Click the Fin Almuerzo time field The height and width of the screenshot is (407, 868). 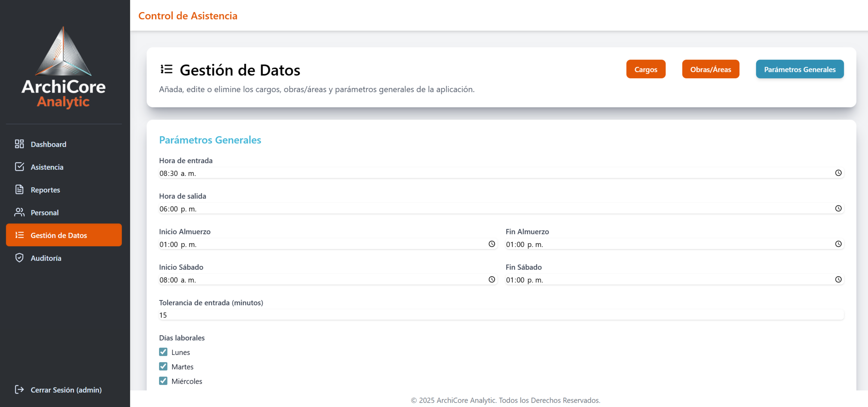[675, 244]
